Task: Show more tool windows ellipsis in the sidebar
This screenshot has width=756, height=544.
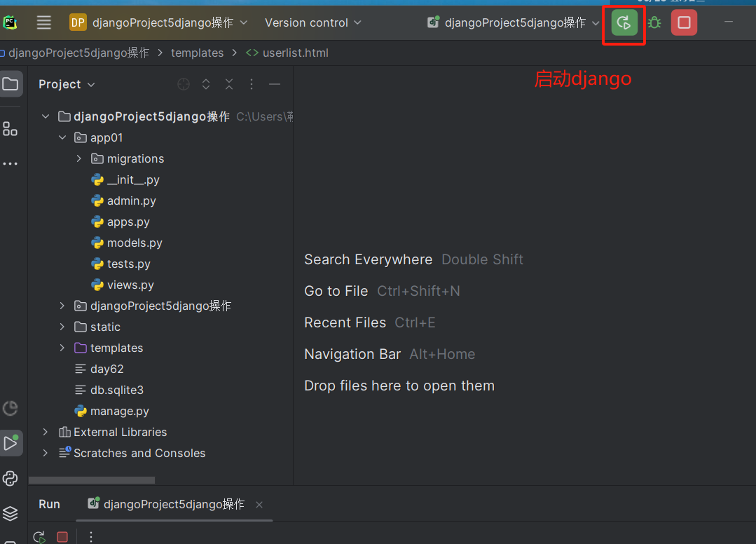Action: tap(10, 164)
